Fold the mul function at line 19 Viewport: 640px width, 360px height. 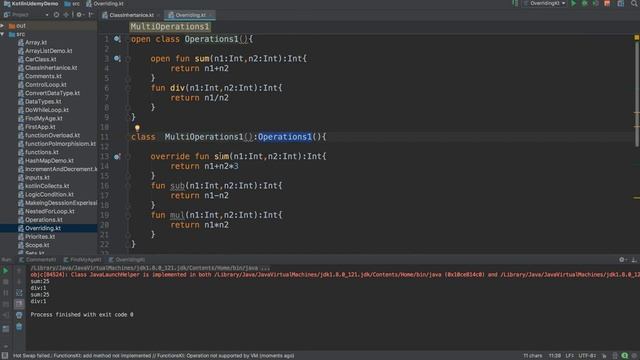pyautogui.click(x=128, y=215)
